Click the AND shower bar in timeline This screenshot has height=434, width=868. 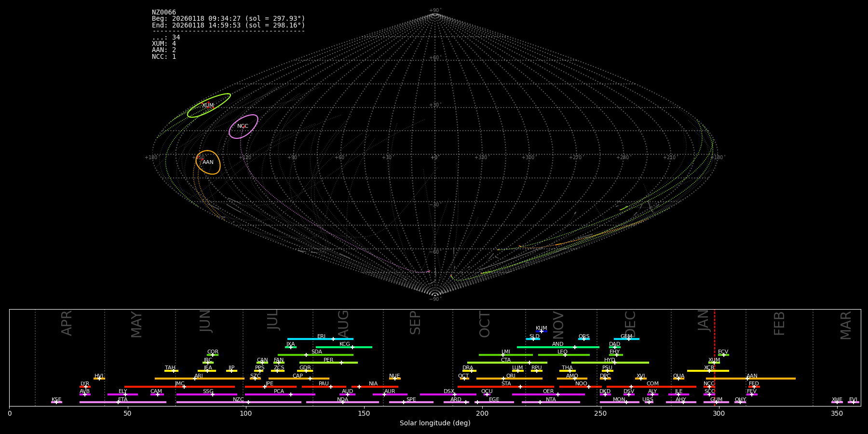[x=558, y=347]
